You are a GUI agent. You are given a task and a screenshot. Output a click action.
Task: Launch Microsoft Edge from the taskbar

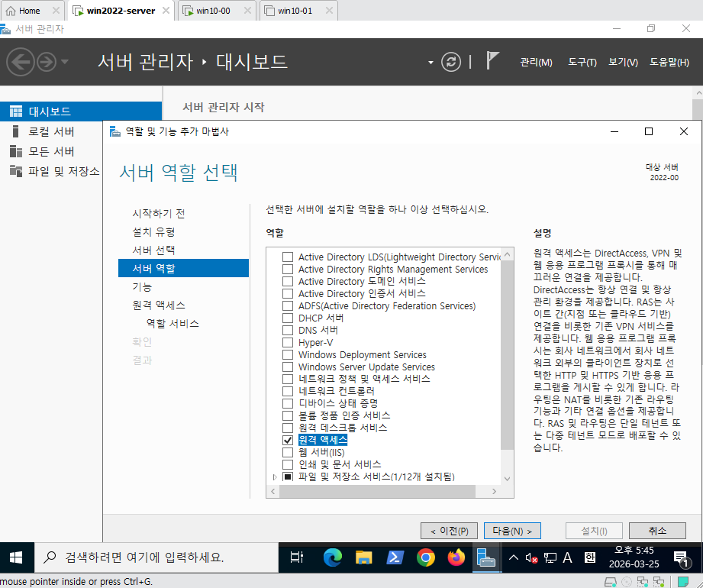point(332,557)
